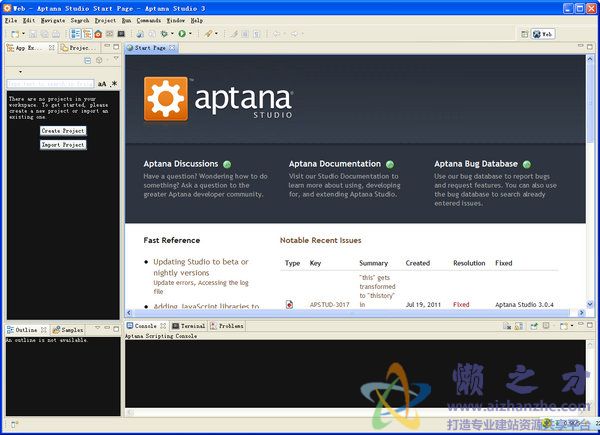The image size is (600, 435).
Task: Click the Debug gear-bug toolbar icon
Action: point(164,34)
